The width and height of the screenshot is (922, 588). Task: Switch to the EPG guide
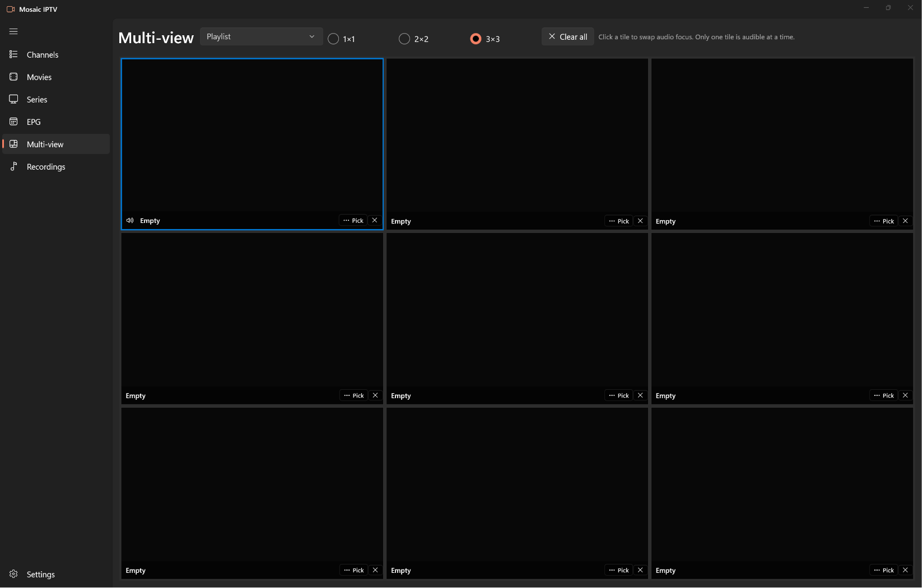point(56,122)
